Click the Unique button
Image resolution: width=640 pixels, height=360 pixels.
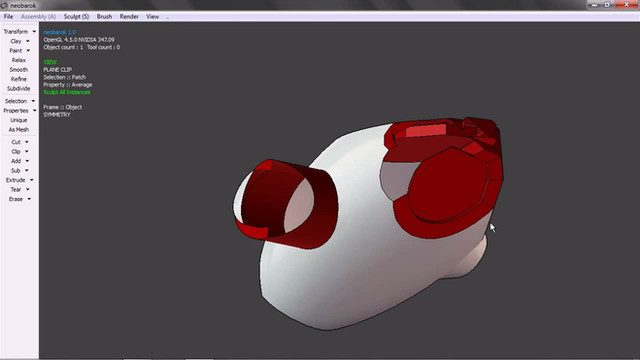click(x=19, y=120)
